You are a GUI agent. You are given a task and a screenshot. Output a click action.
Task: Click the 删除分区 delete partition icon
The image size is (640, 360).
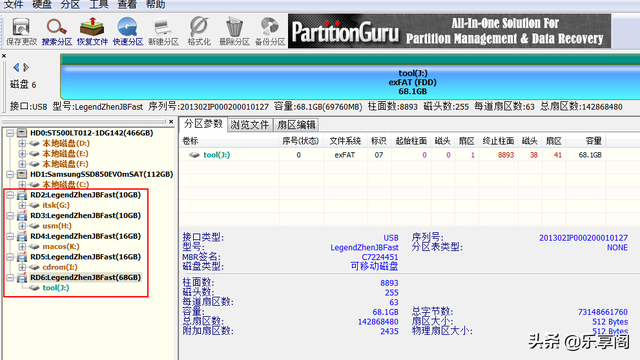click(234, 31)
